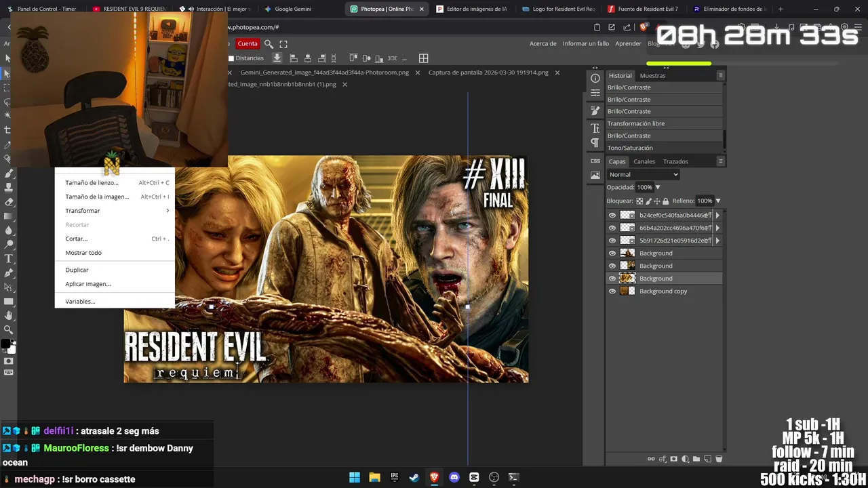The image size is (868, 488).
Task: Click the delete layer trash icon
Action: coord(719,459)
